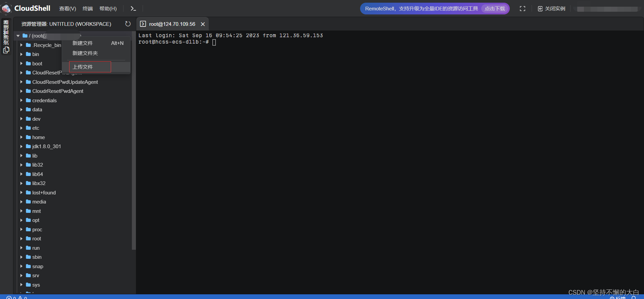Click the home folder icon
Image resolution: width=644 pixels, height=299 pixels.
[29, 137]
